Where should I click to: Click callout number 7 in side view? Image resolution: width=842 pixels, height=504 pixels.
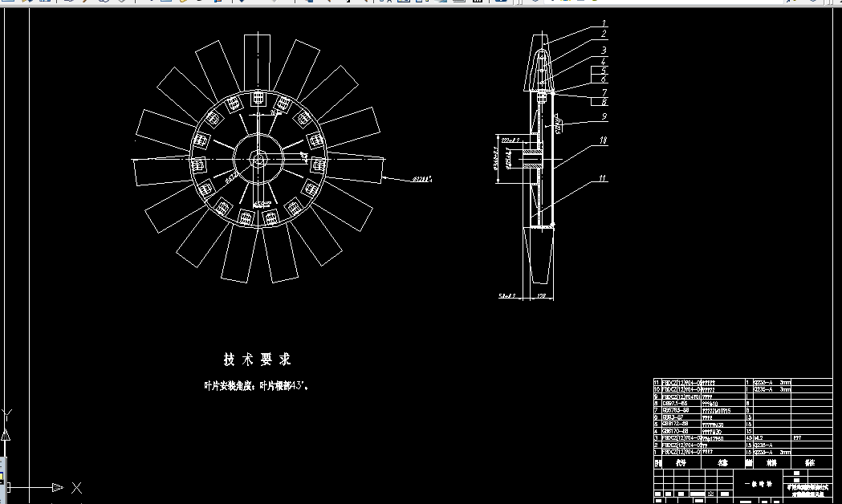[604, 92]
